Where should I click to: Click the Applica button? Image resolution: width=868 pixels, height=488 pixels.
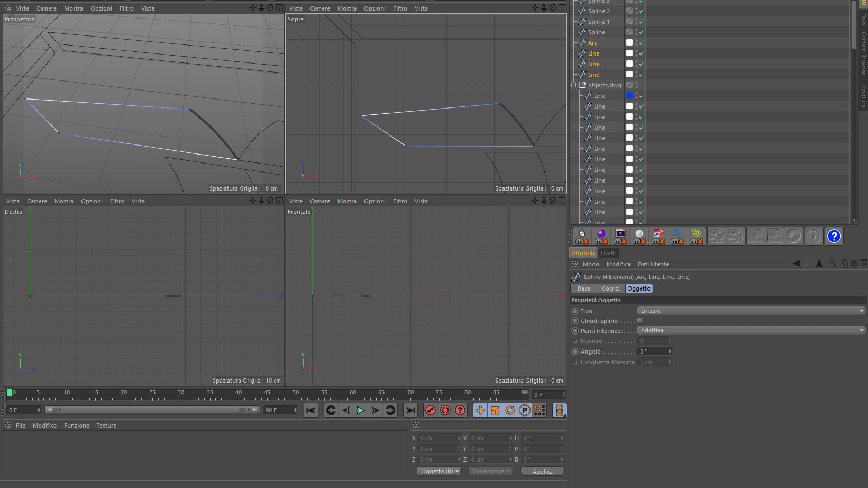point(542,472)
